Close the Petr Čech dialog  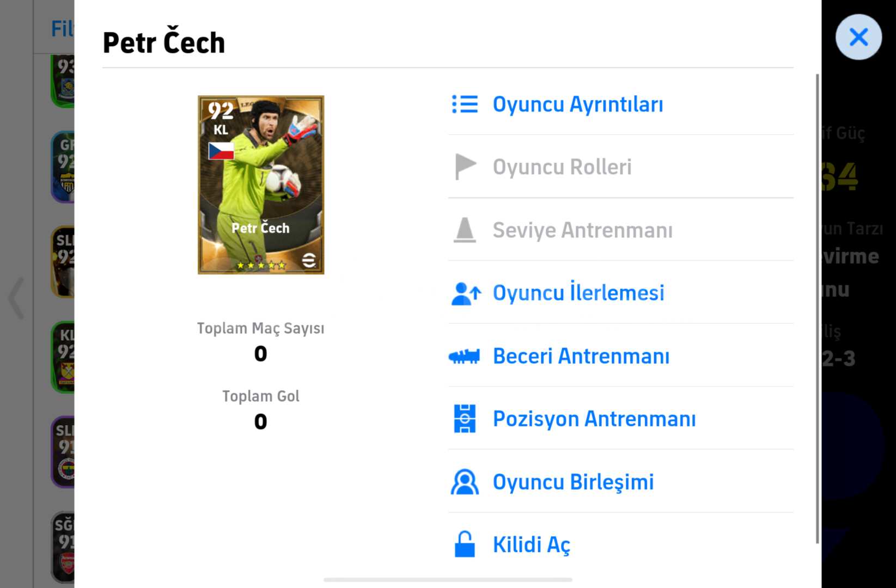coord(858,37)
